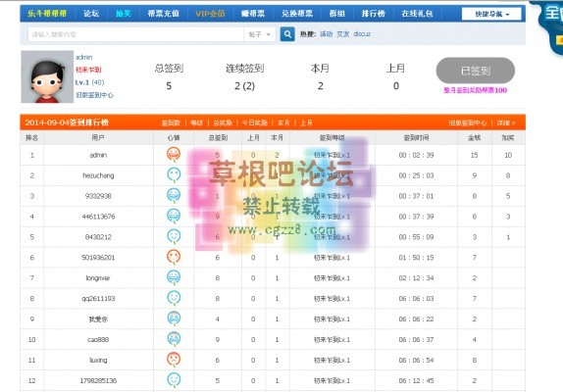The height and width of the screenshot is (392, 563).
Task: Select the 签到数 tab in orange bar
Action: [171, 122]
